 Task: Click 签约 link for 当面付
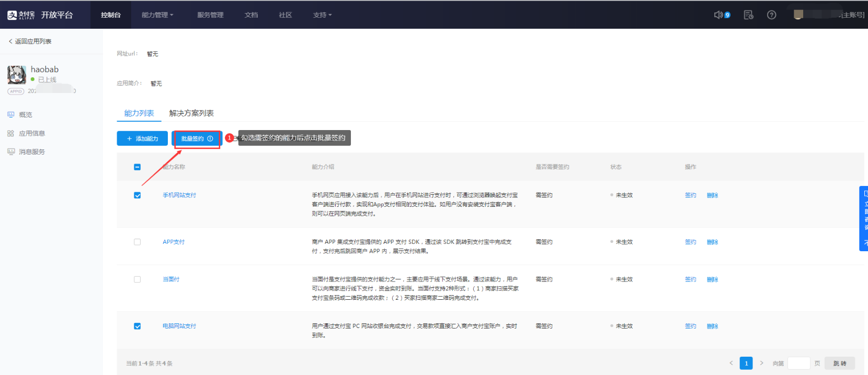[690, 279]
